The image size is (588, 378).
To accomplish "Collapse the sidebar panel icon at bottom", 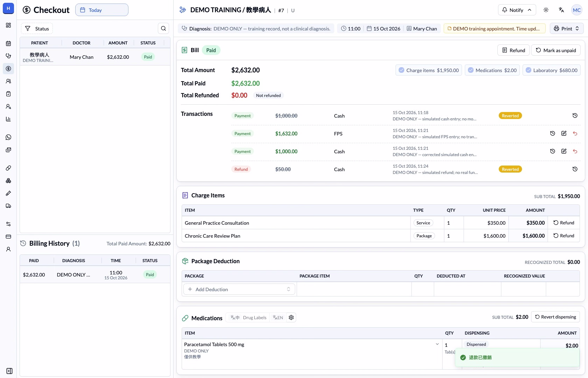I will click(x=9, y=371).
